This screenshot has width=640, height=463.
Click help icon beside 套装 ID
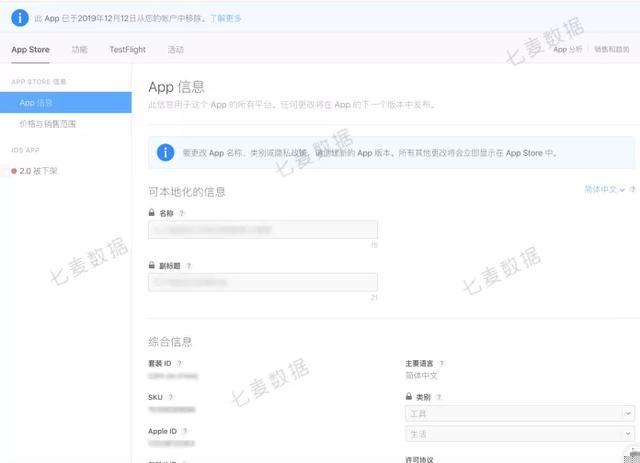[x=179, y=363]
